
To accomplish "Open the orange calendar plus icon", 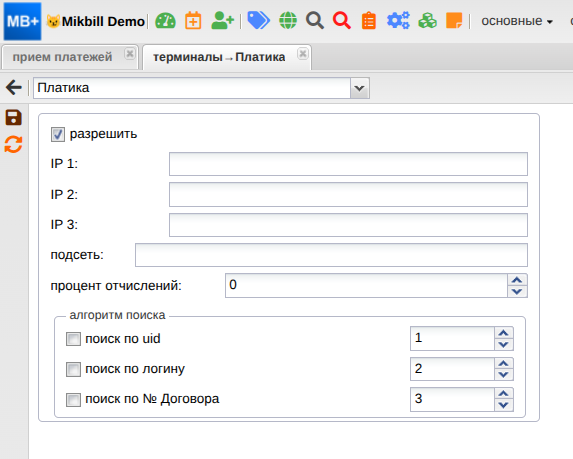I will (x=193, y=20).
